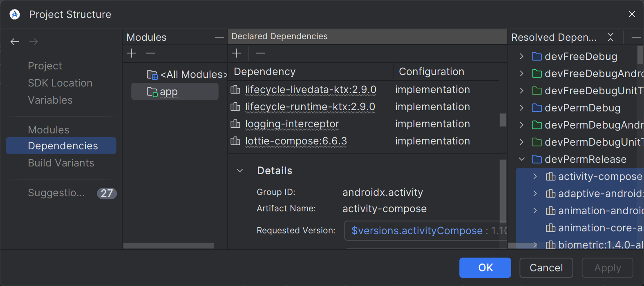This screenshot has width=644, height=286.
Task: Select the app module
Action: coord(175,92)
